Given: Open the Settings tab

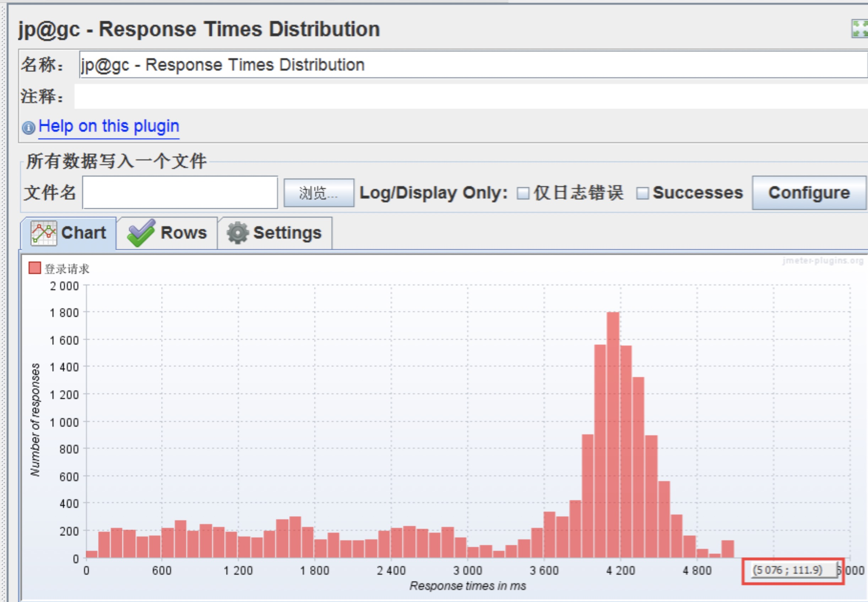Looking at the screenshot, I should [x=287, y=233].
